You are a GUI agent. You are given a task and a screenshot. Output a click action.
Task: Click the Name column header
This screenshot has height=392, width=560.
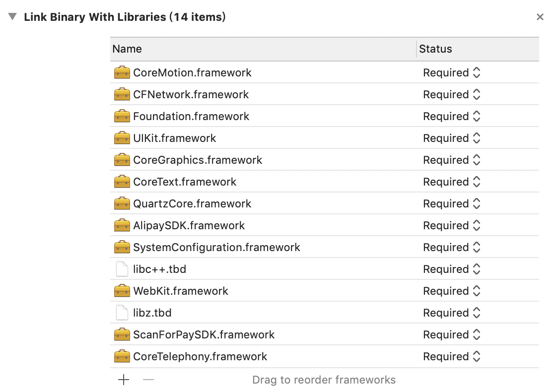pos(263,49)
